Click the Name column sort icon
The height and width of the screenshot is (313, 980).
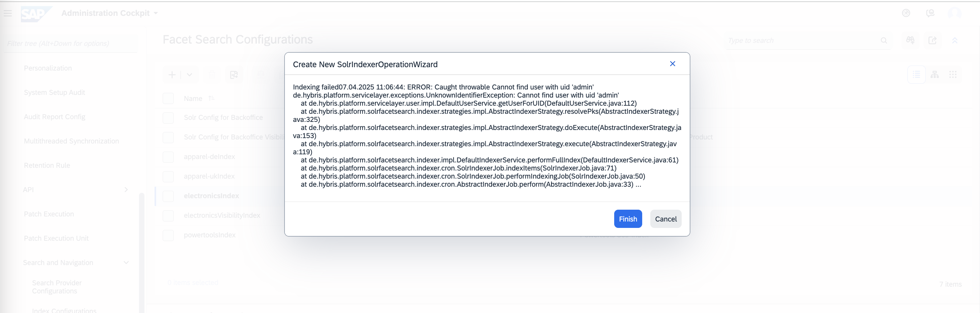point(212,98)
